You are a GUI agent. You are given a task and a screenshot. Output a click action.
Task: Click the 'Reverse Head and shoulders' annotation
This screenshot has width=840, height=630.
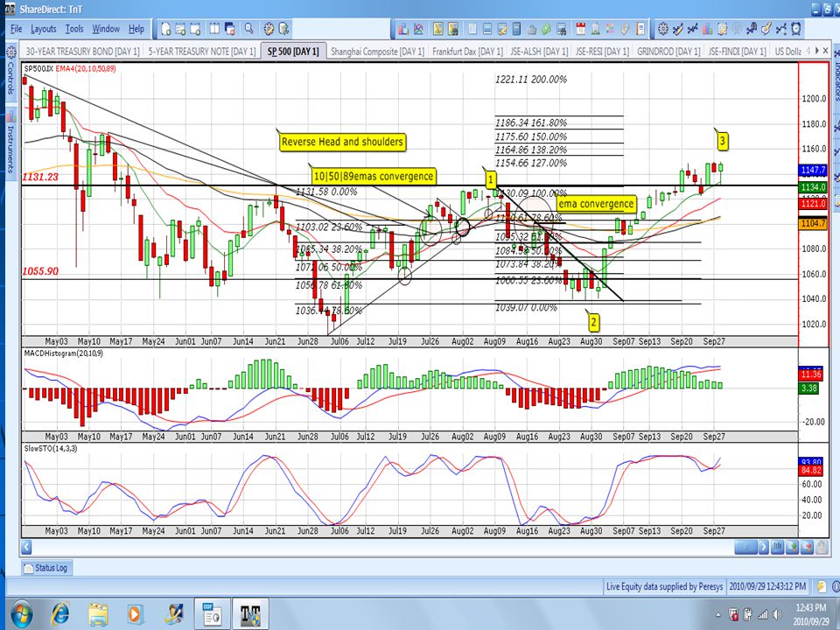click(x=342, y=142)
